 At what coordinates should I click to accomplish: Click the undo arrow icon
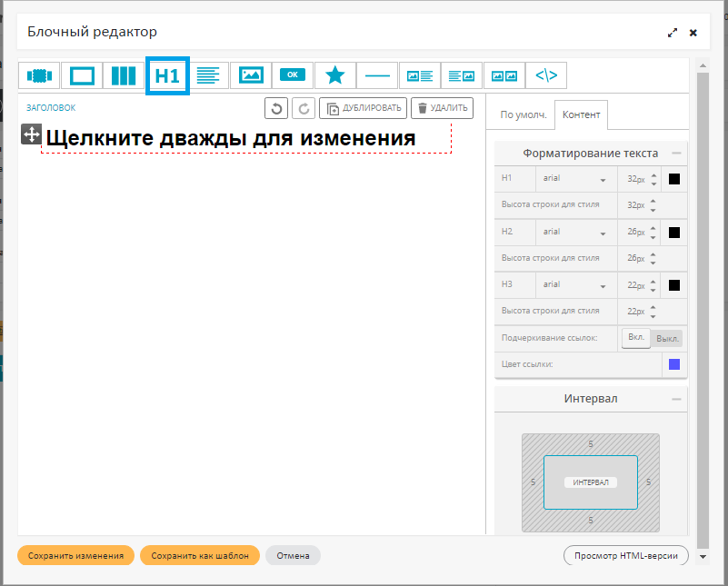tap(276, 108)
